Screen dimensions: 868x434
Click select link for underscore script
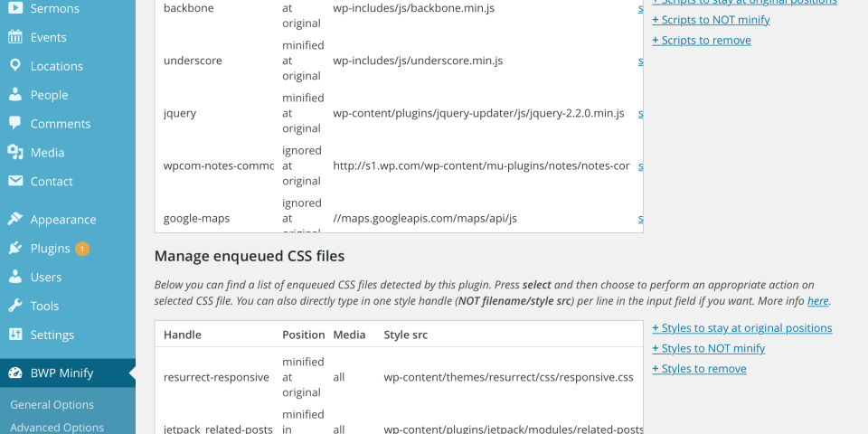pyautogui.click(x=640, y=61)
